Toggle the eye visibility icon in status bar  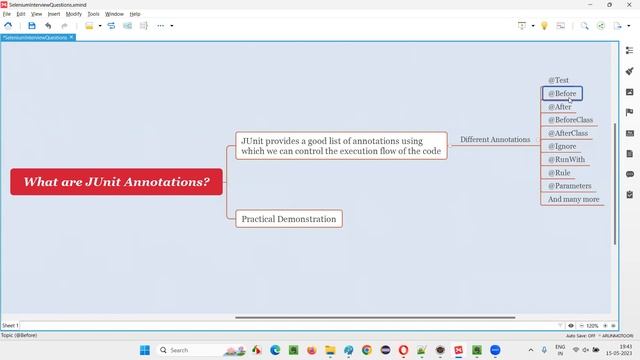[571, 326]
